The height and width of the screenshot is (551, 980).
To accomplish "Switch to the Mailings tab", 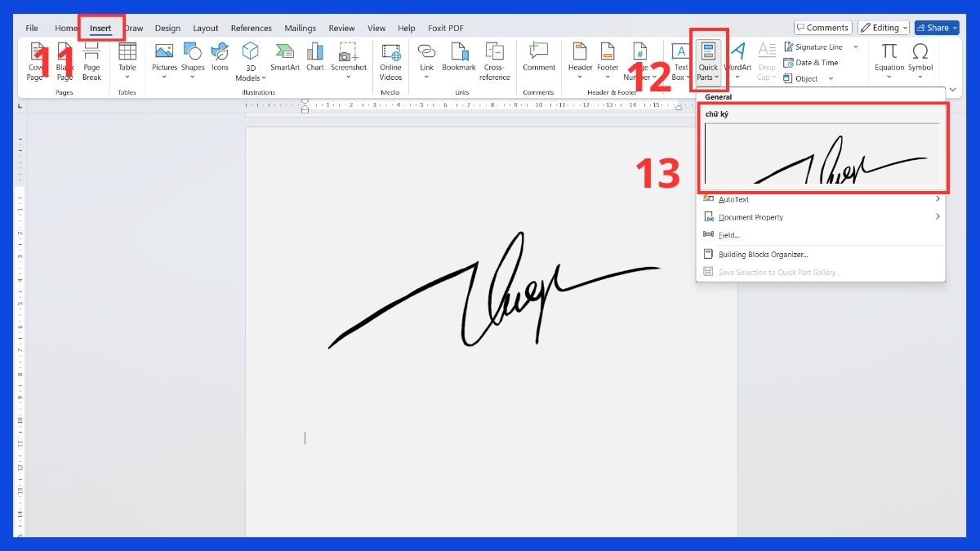I will (300, 28).
